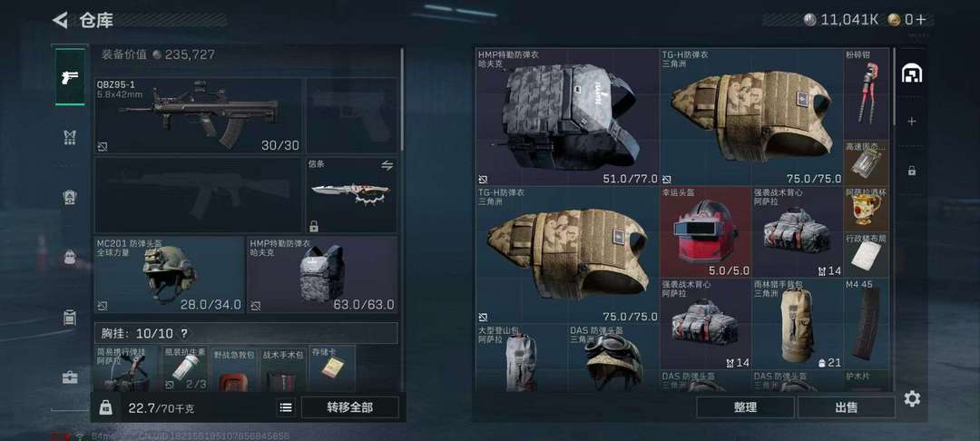Viewport: 980px width, 441px height.
Task: Add a new storage box with plus icon
Action: click(912, 122)
